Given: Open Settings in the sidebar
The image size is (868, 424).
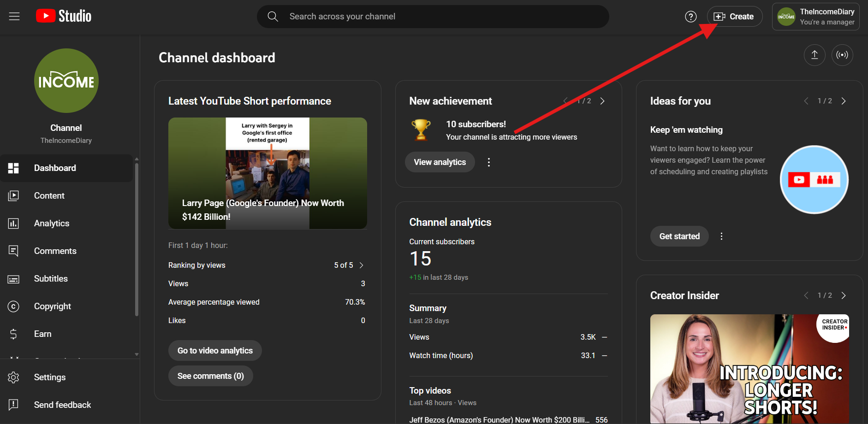Looking at the screenshot, I should (66, 377).
